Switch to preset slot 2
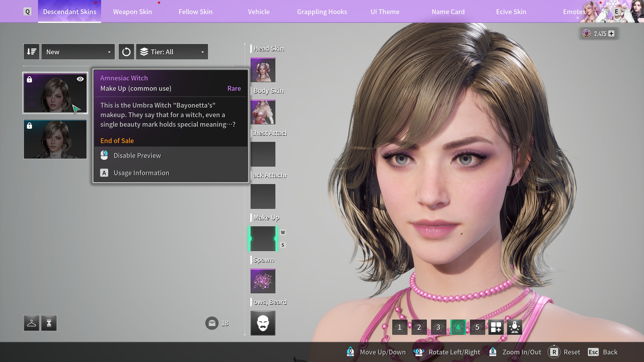Viewport: 644px width, 362px height. pos(419,327)
